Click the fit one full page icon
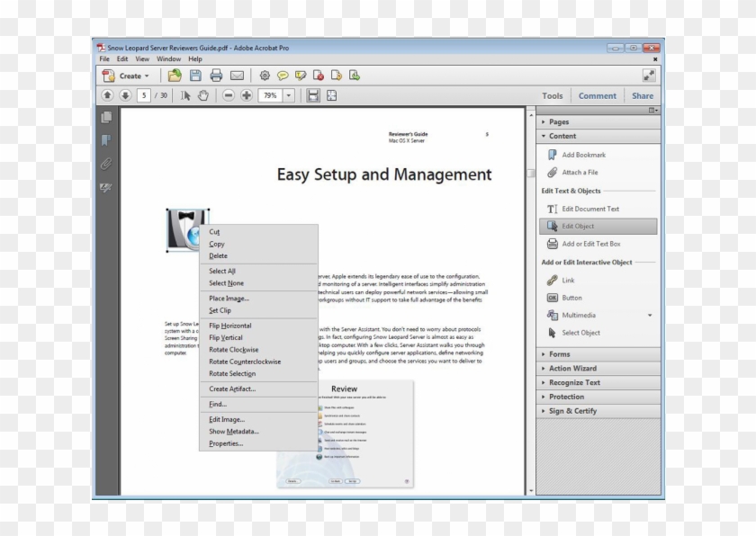This screenshot has height=536, width=756. 332,95
